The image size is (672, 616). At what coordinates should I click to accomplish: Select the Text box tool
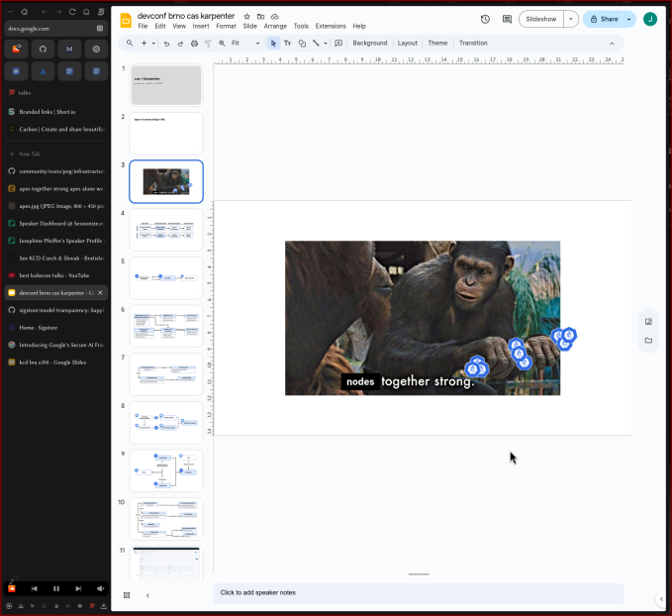[288, 44]
